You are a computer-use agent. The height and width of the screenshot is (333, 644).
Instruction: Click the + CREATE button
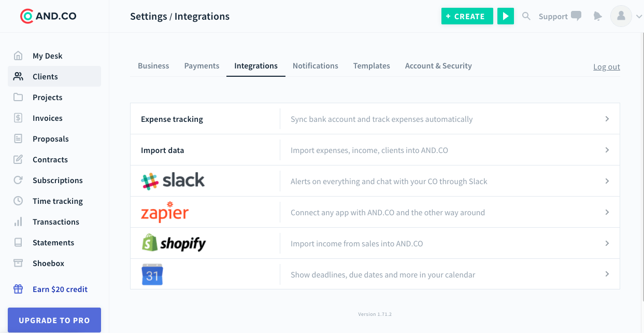pos(467,16)
